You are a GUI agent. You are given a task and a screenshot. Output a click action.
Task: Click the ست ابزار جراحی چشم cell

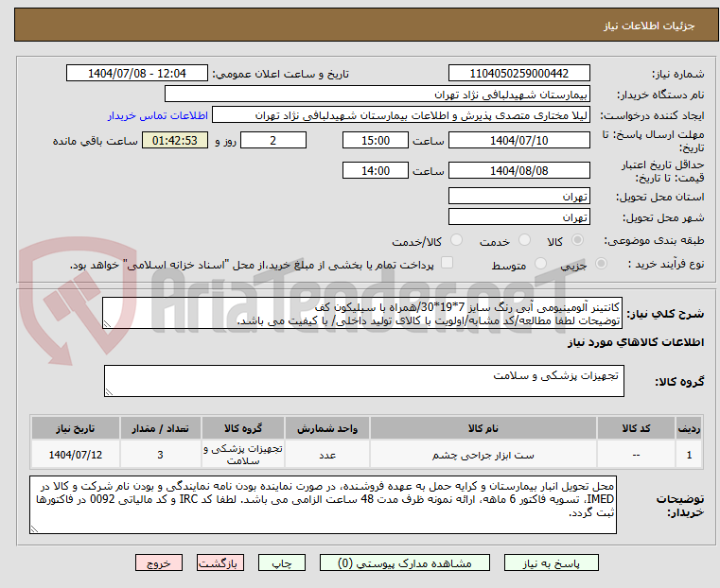(483, 455)
